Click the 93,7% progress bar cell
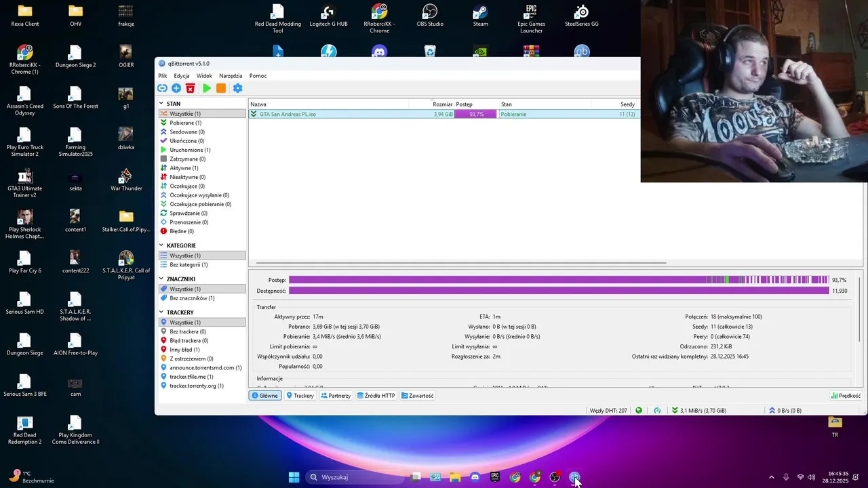This screenshot has width=868, height=488. pyautogui.click(x=476, y=114)
